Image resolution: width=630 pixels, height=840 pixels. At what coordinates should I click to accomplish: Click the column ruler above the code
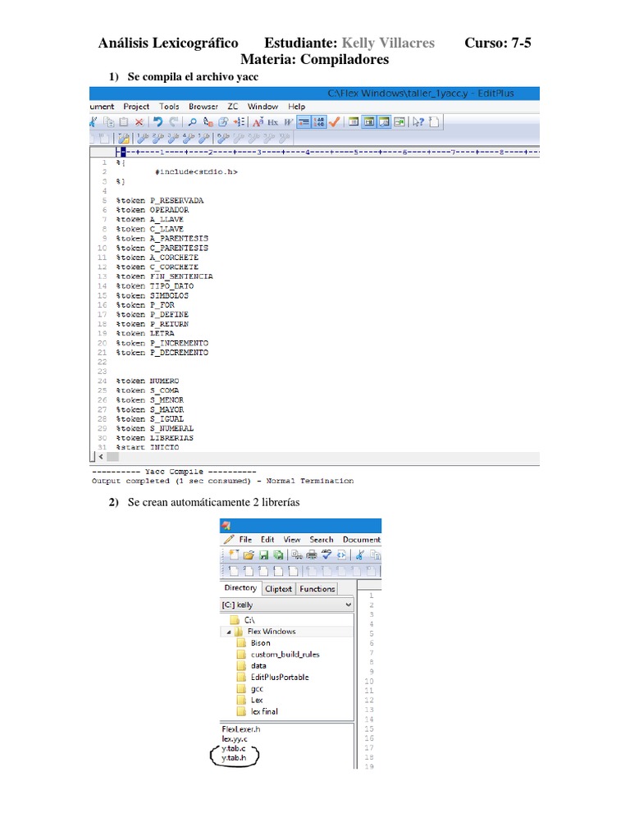tap(328, 152)
